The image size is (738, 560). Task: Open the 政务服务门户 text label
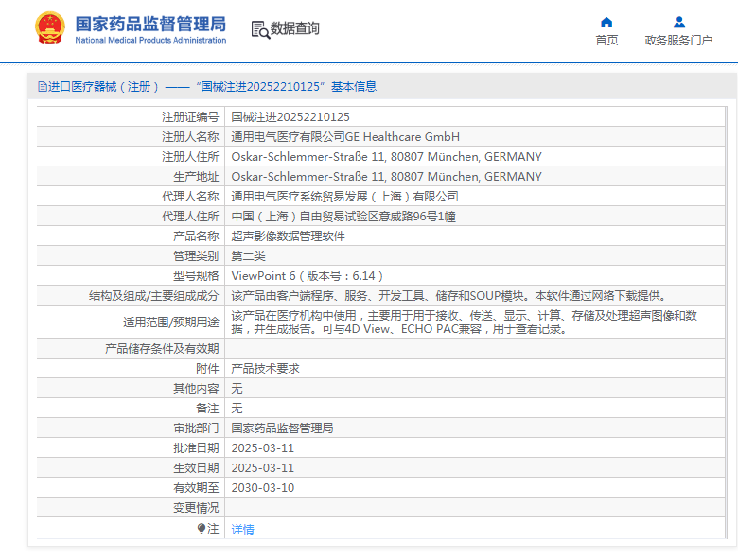click(x=678, y=40)
